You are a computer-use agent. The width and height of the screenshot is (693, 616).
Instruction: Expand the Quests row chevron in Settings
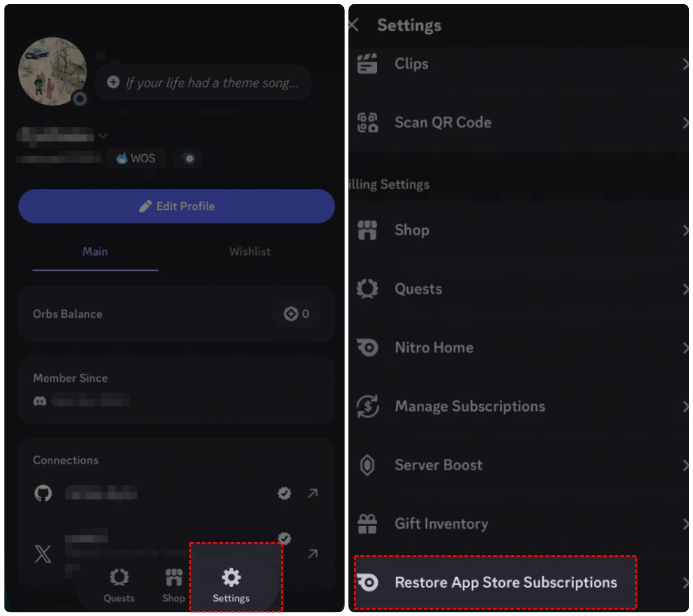click(685, 289)
